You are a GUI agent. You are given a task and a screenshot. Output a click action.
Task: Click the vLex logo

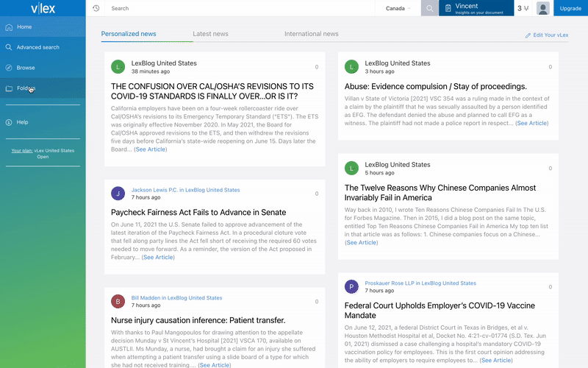coord(43,8)
